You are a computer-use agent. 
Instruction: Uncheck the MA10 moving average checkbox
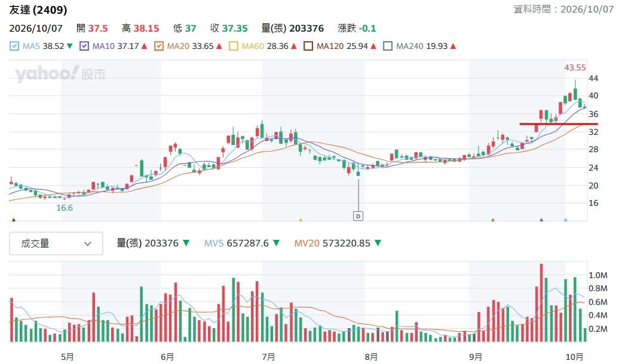pyautogui.click(x=84, y=46)
